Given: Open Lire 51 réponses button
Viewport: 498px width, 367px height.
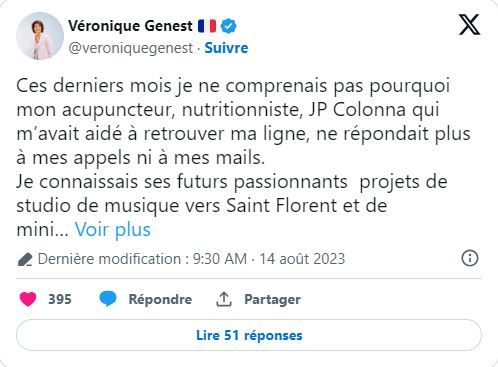Looking at the screenshot, I should click(x=249, y=335).
